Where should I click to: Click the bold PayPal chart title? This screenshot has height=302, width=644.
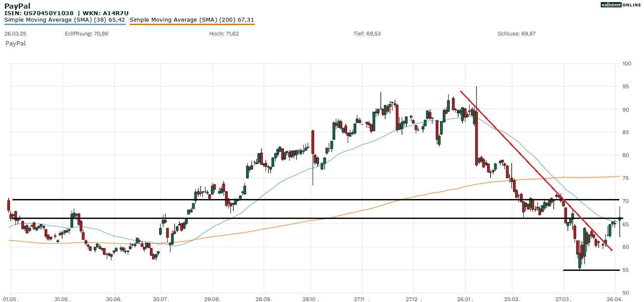pos(17,6)
